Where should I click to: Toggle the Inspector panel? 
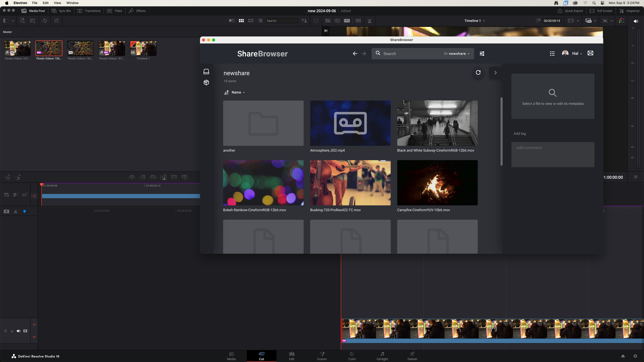tap(630, 11)
